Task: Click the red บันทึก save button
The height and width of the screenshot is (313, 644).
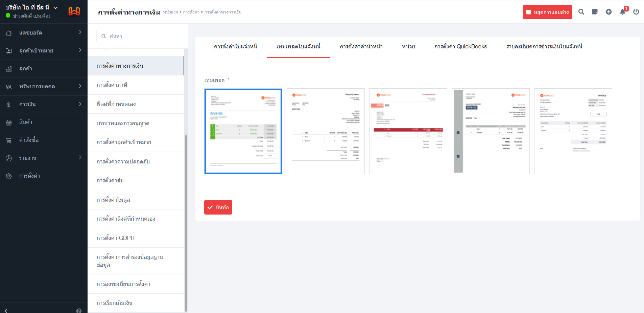Action: tap(218, 207)
